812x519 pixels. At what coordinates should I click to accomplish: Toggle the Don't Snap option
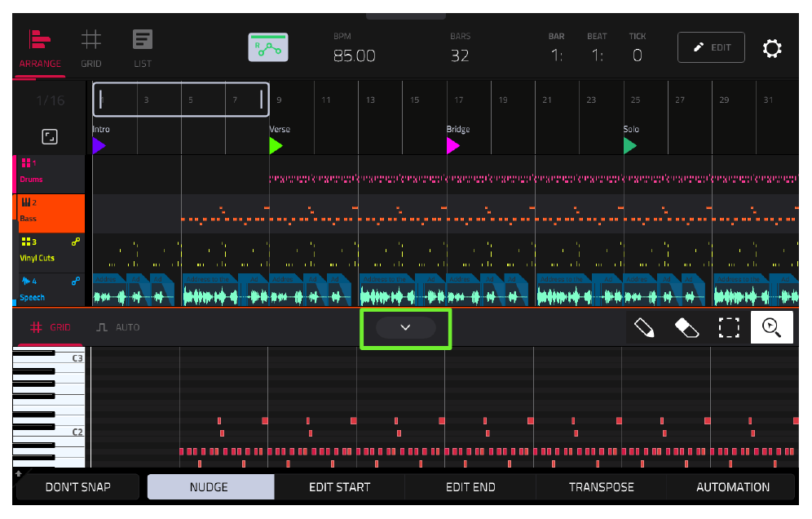tap(78, 487)
